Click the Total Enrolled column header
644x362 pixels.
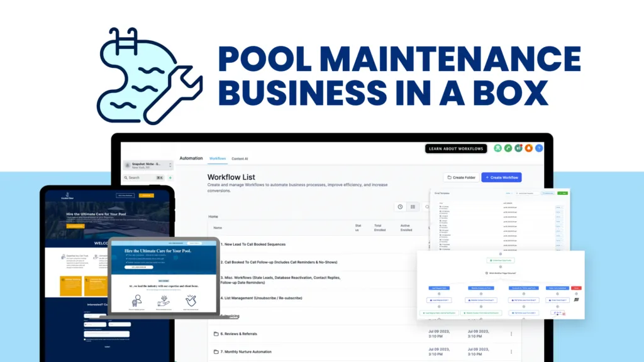tap(380, 228)
